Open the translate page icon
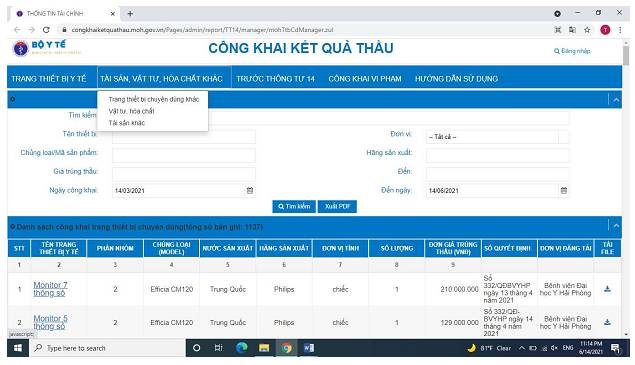635x365 pixels. 572,30
